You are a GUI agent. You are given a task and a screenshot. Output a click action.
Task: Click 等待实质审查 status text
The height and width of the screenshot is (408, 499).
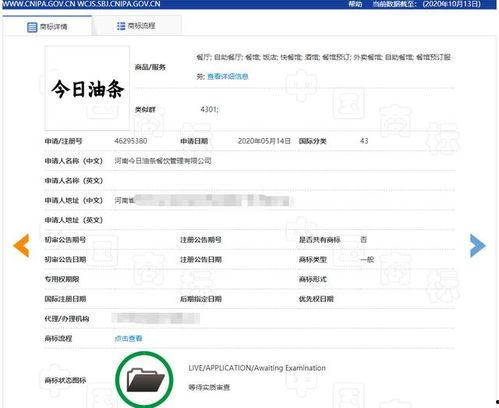(209, 387)
